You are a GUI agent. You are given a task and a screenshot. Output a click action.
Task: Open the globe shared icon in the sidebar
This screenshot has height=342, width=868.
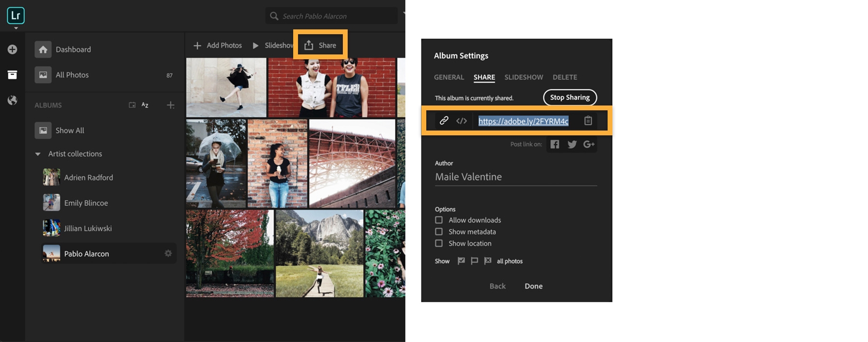pos(13,100)
